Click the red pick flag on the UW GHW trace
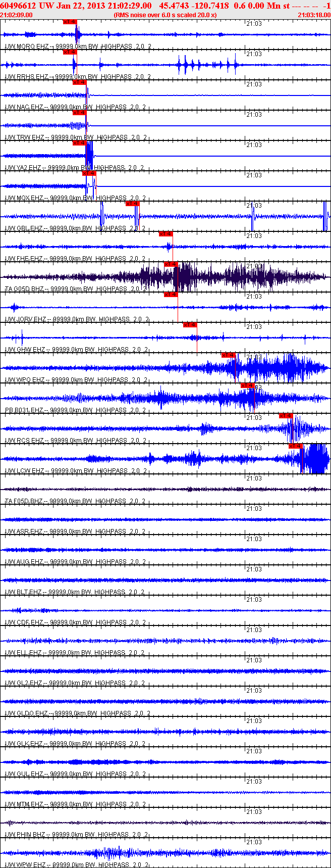 (x=190, y=325)
